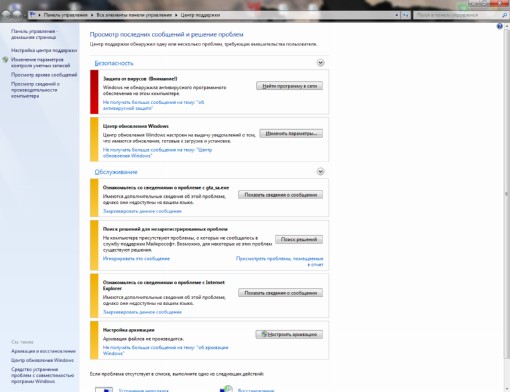Open Просмотр архива сообщений in sidebar
The height and width of the screenshot is (392, 510).
pos(44,75)
